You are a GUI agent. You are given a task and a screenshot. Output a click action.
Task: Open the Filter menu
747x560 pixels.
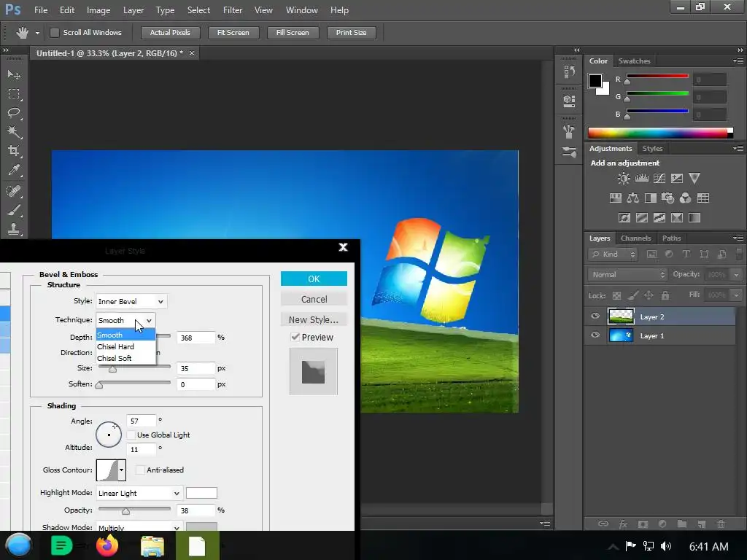pos(233,10)
